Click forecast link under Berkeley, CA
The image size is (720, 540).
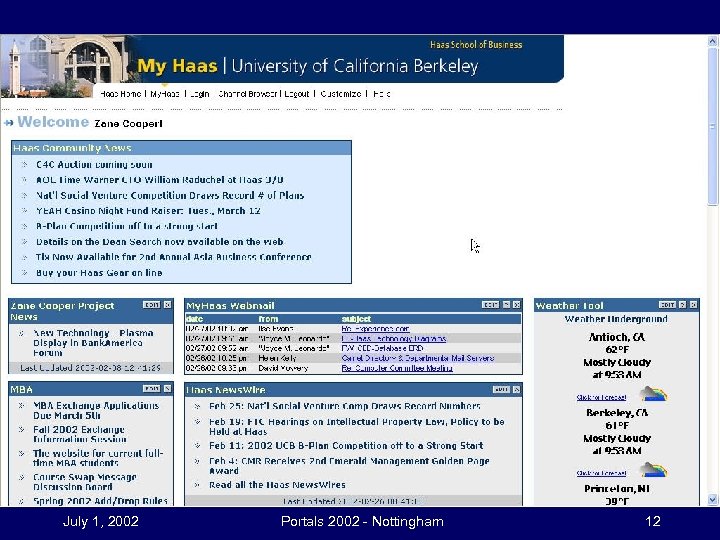click(601, 473)
